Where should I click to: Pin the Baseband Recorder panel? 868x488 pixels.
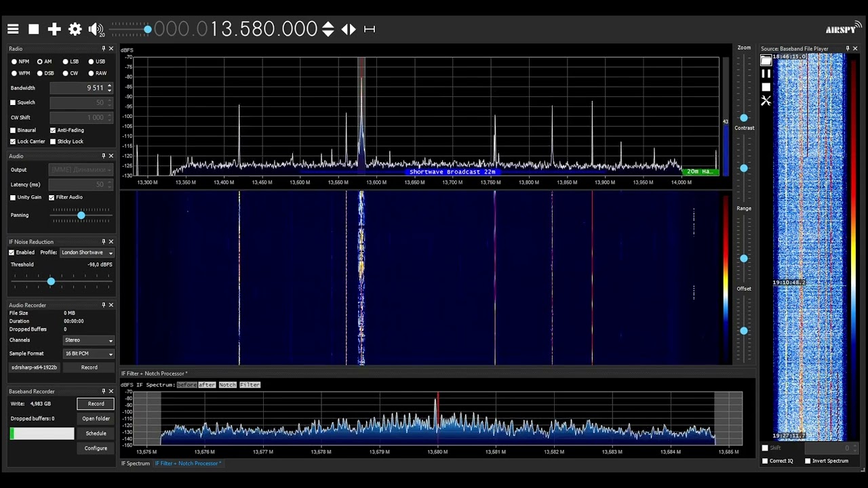coord(104,391)
